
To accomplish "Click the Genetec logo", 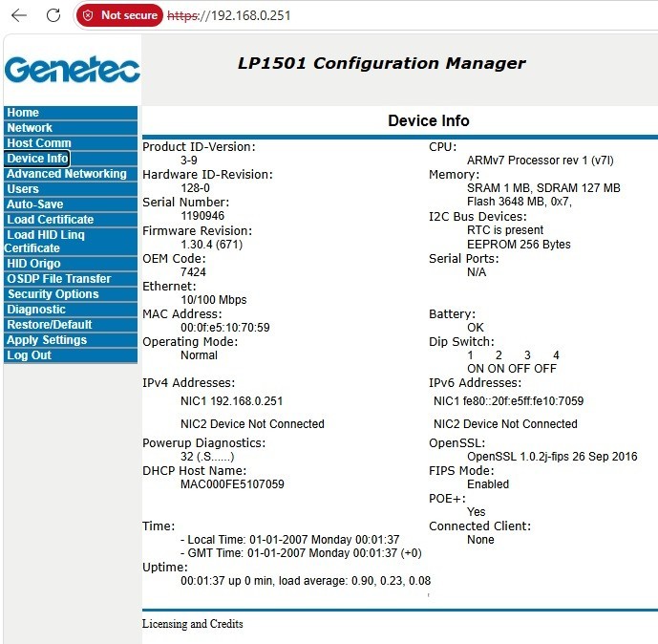I will [x=73, y=69].
